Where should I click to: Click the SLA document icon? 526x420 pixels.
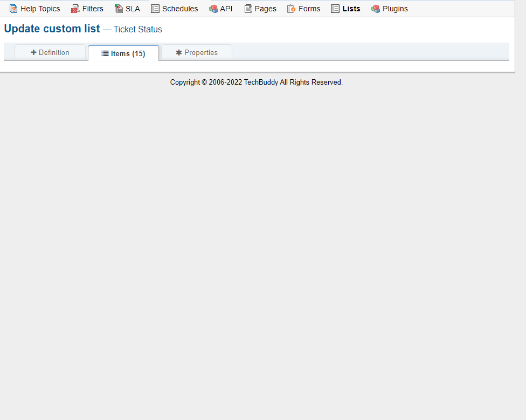(118, 8)
